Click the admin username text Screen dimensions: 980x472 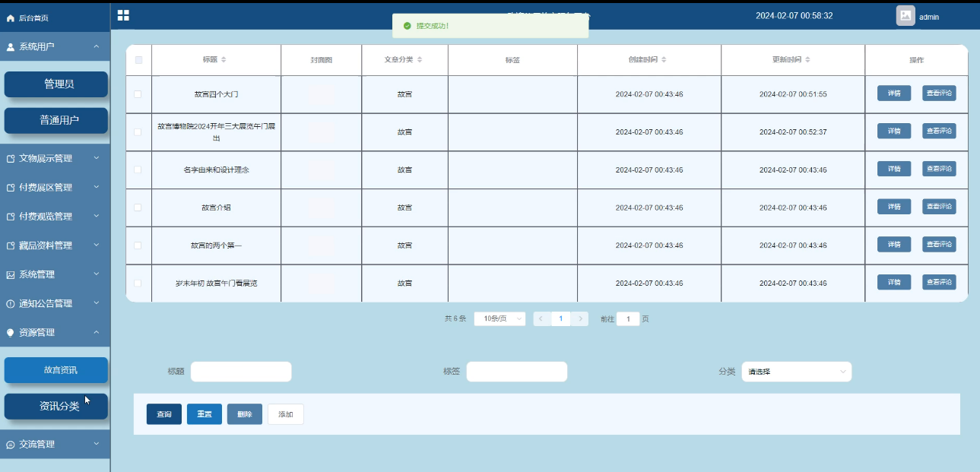click(929, 17)
